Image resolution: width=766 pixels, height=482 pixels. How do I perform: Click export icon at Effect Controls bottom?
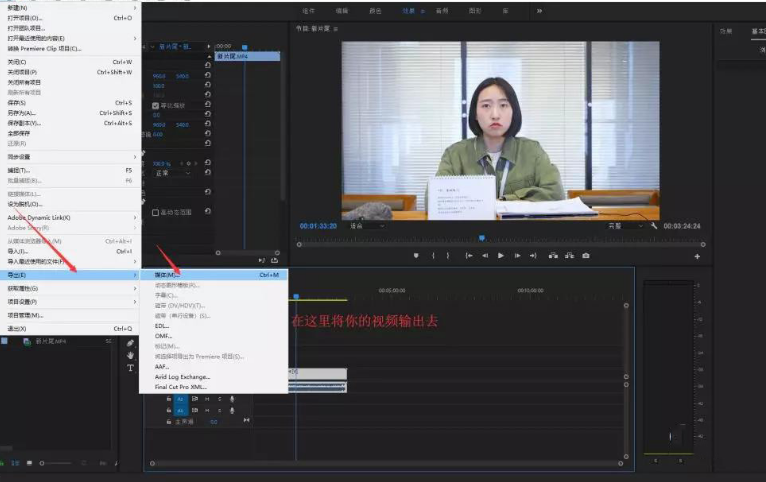275,260
